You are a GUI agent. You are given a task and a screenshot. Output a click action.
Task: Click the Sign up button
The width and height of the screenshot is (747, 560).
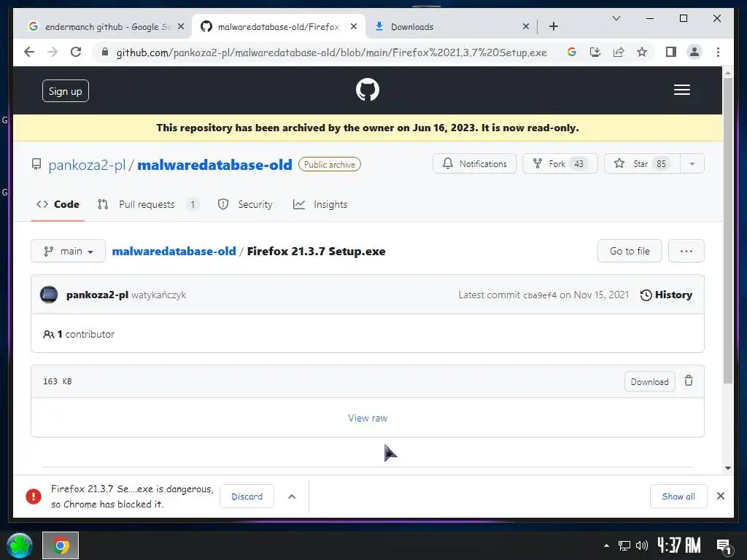65,91
